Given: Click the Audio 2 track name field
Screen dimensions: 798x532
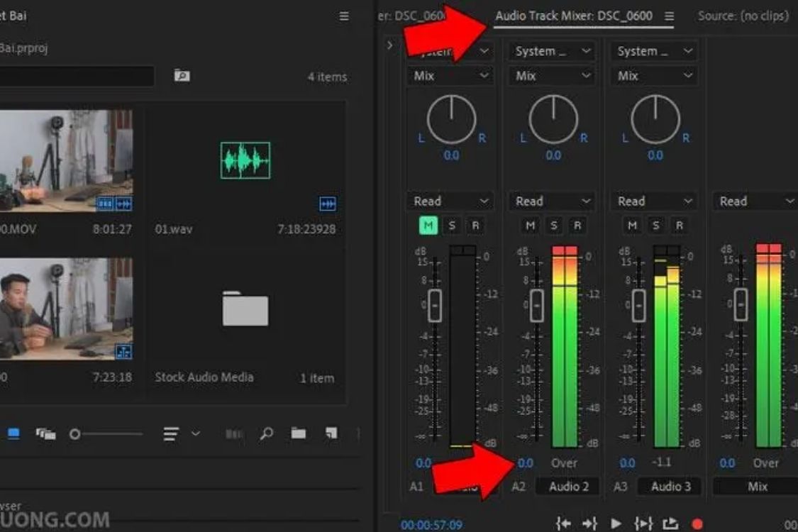Looking at the screenshot, I should pos(568,486).
